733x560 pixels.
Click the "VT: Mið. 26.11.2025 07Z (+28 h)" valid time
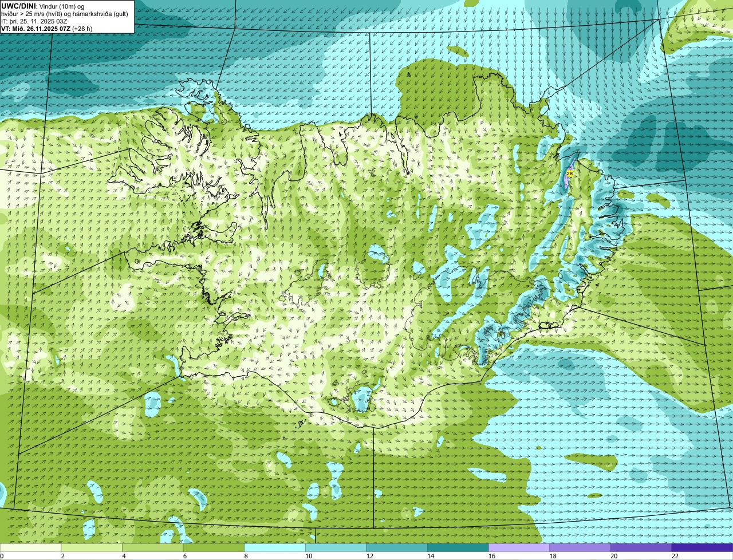(x=47, y=28)
